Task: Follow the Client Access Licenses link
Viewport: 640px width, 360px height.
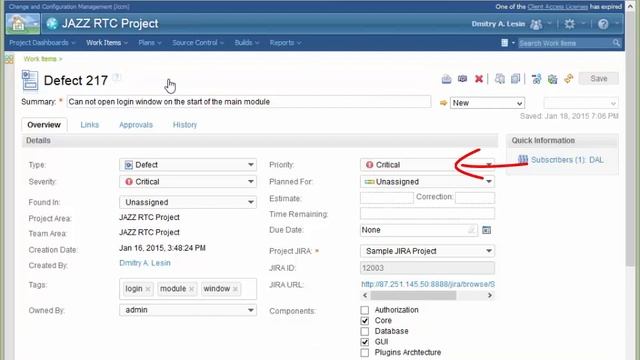Action: (558, 7)
